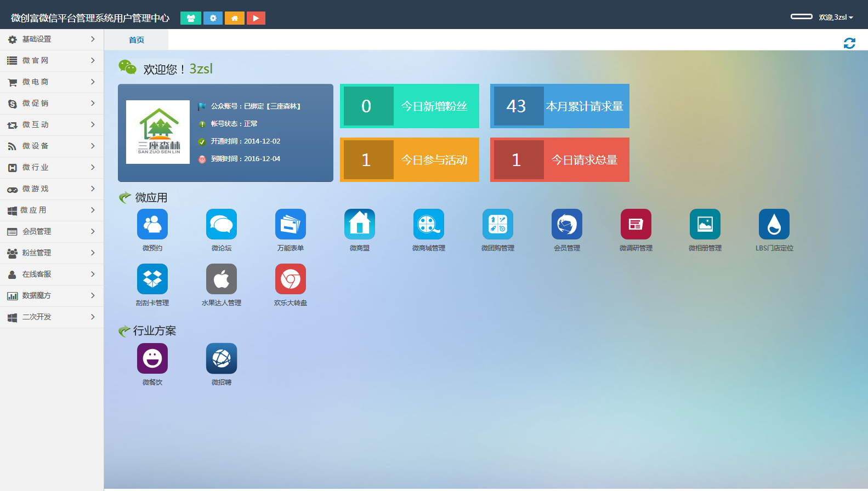The height and width of the screenshot is (491, 868).
Task: Open the 欢迎,3zsl user dropdown
Action: (x=835, y=18)
